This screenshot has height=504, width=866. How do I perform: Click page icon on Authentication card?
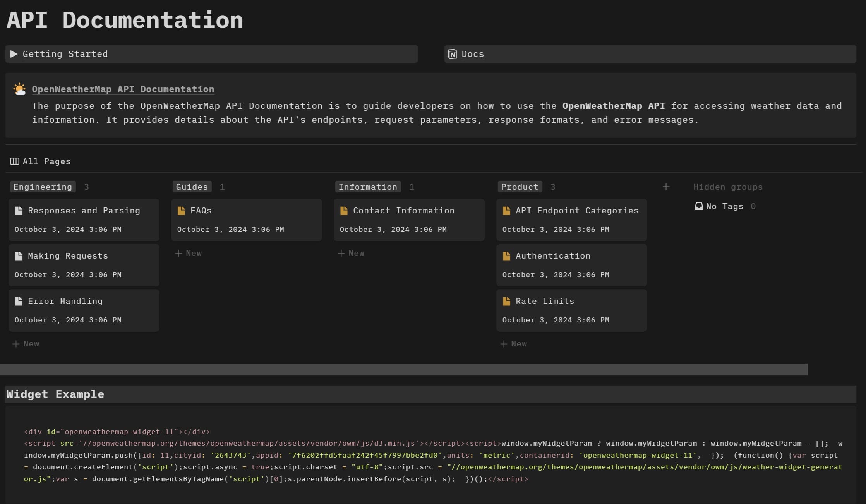point(506,256)
